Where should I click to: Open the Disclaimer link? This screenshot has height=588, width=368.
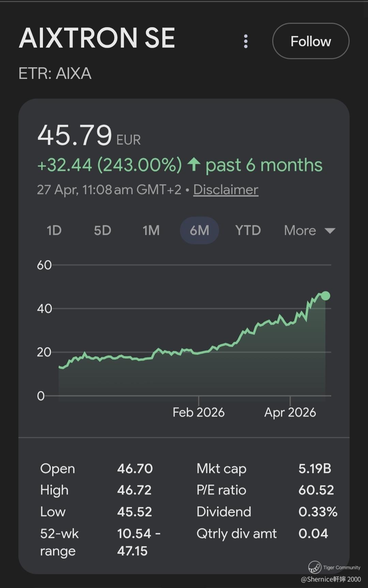click(x=226, y=190)
